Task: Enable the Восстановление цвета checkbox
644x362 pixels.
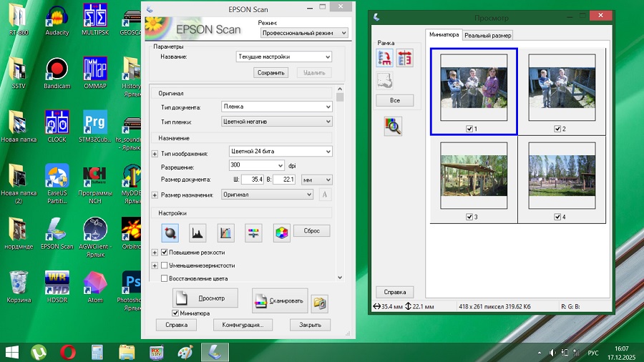Action: pos(165,278)
